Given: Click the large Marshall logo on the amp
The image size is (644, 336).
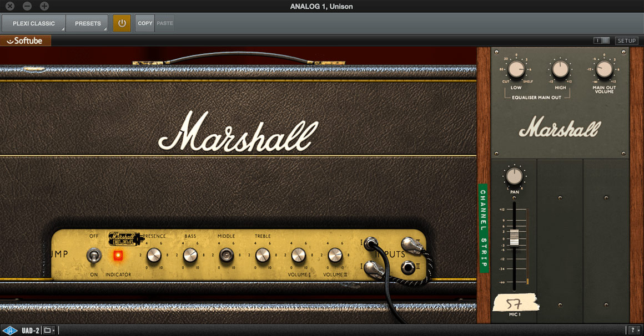Looking at the screenshot, I should pos(238,132).
